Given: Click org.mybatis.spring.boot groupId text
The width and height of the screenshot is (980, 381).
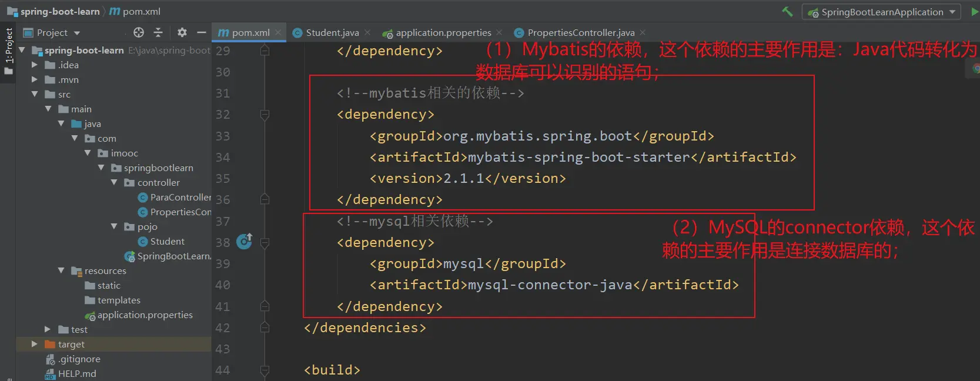Looking at the screenshot, I should (x=537, y=136).
